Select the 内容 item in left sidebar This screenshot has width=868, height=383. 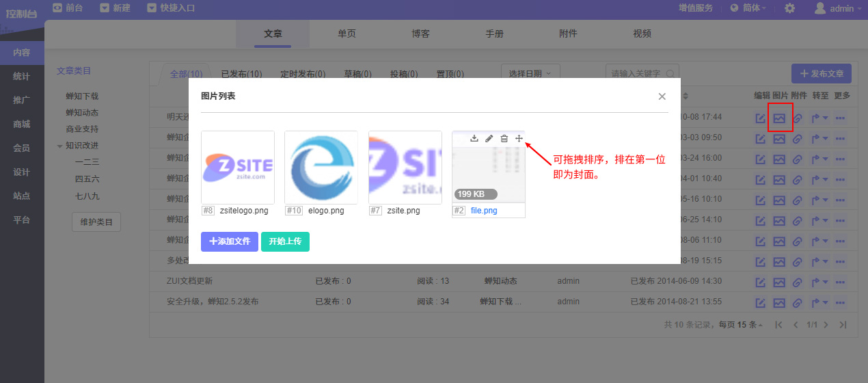22,53
